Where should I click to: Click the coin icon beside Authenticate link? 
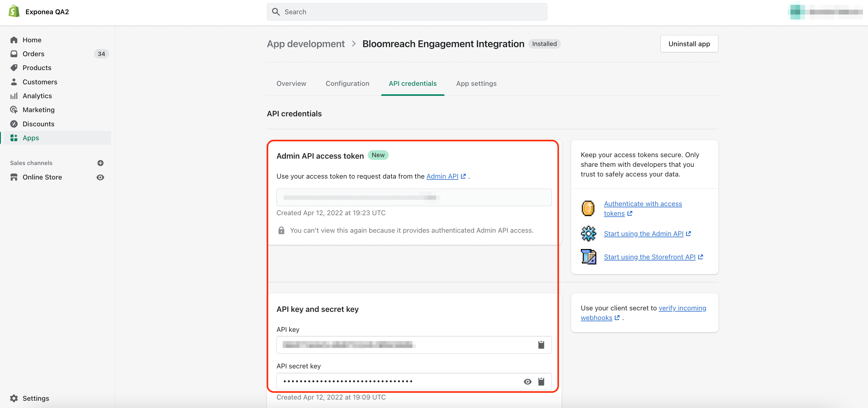[x=588, y=208]
